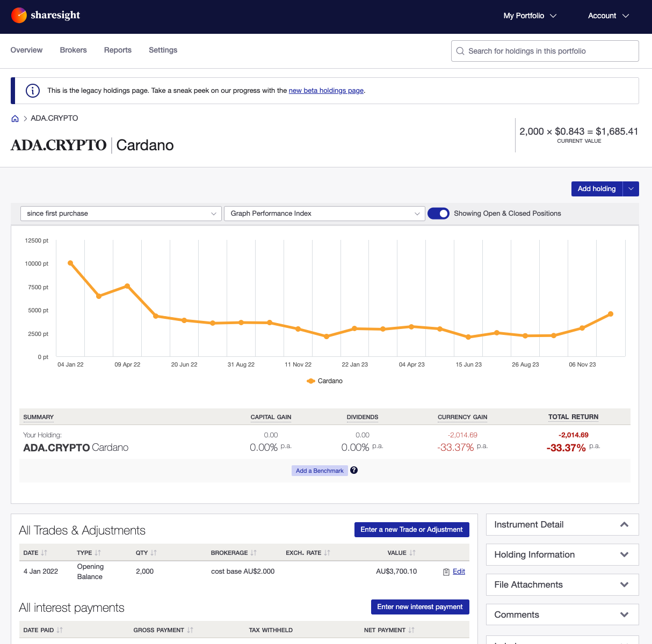This screenshot has width=652, height=644.
Task: Click Enter new interest payment button
Action: [420, 607]
